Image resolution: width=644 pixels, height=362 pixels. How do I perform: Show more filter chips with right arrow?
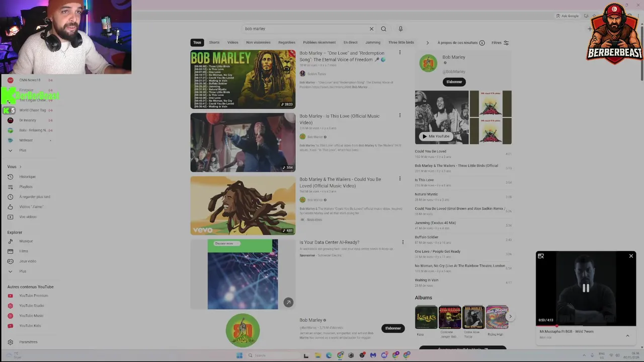[x=428, y=43]
